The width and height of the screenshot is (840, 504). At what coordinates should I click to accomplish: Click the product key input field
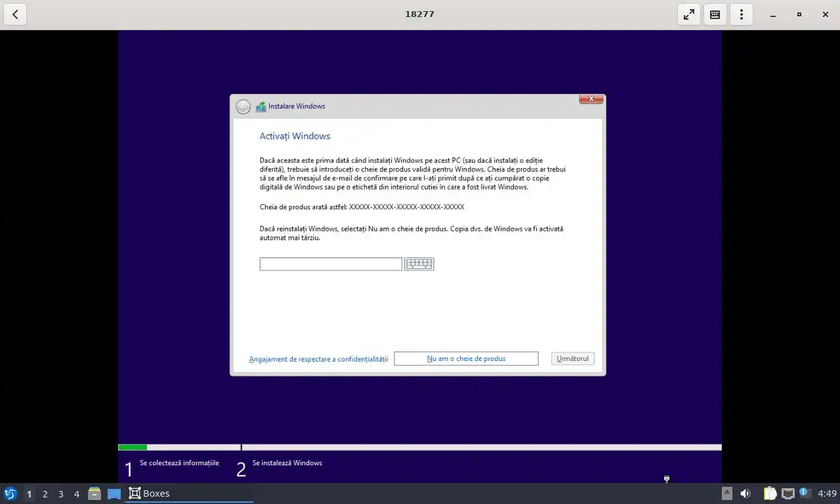(331, 264)
